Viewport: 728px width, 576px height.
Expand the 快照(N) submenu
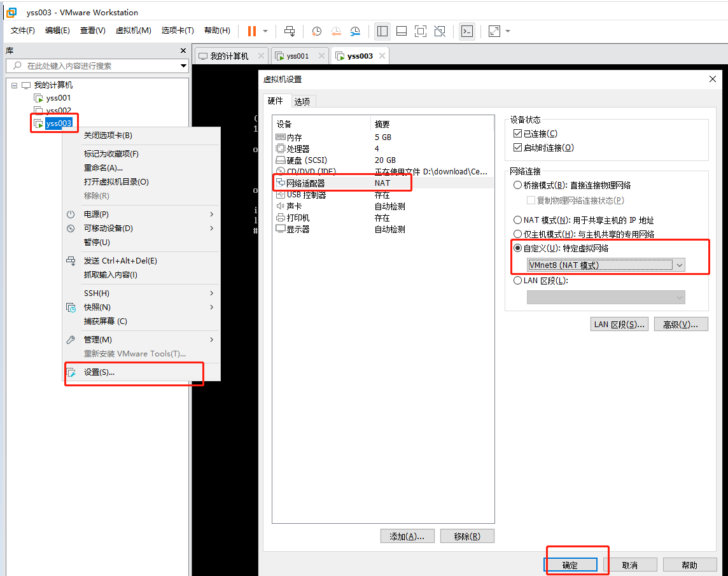pyautogui.click(x=141, y=307)
